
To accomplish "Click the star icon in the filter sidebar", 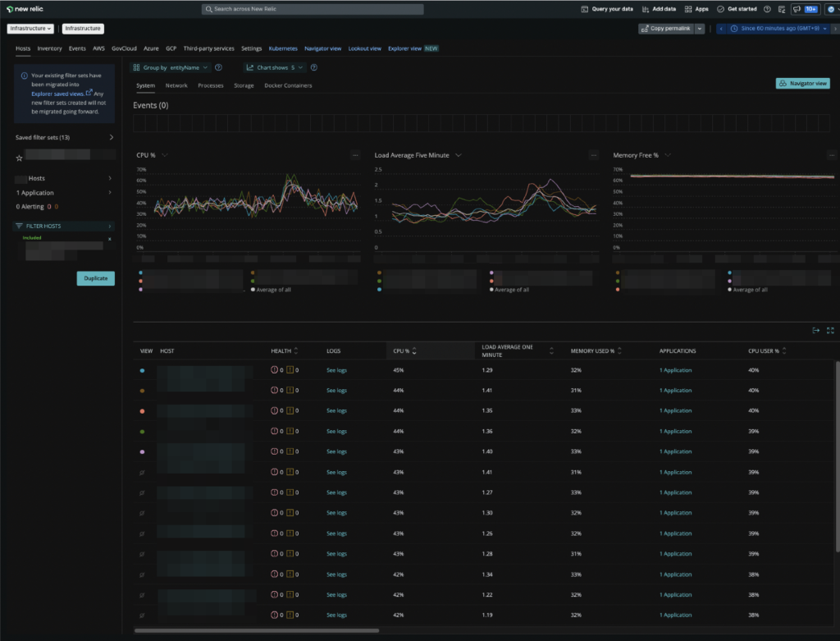I will pyautogui.click(x=20, y=158).
